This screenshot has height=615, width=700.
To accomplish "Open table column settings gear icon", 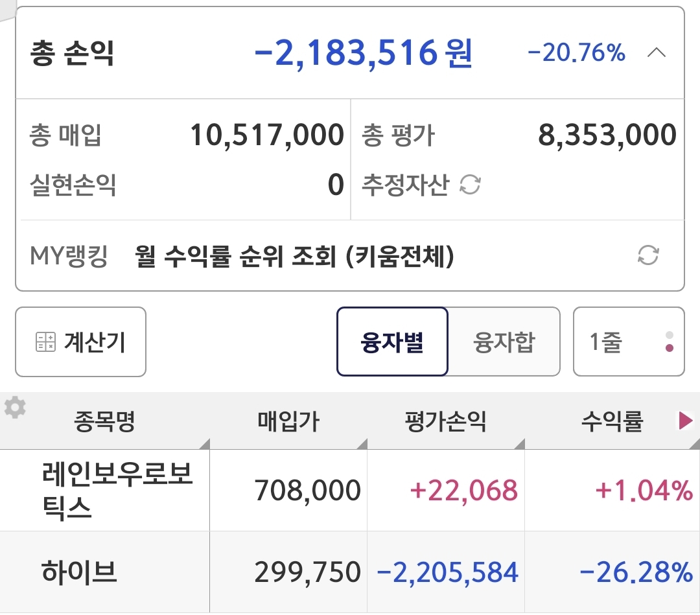I will pos(15,407).
